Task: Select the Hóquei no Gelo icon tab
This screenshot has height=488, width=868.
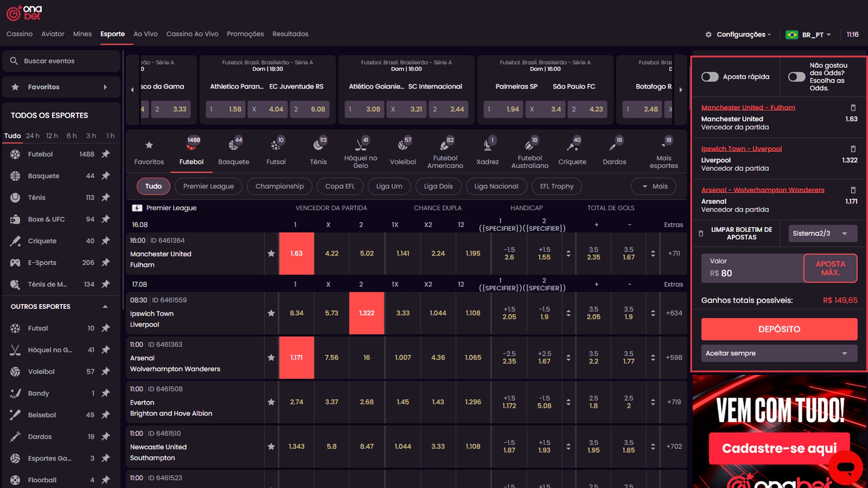Action: pos(360,152)
